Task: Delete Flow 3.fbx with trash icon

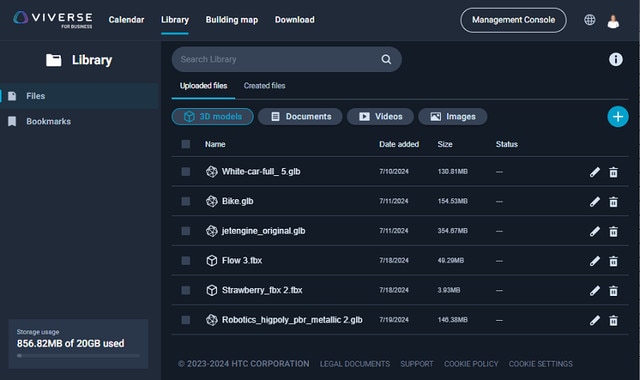Action: tap(613, 261)
